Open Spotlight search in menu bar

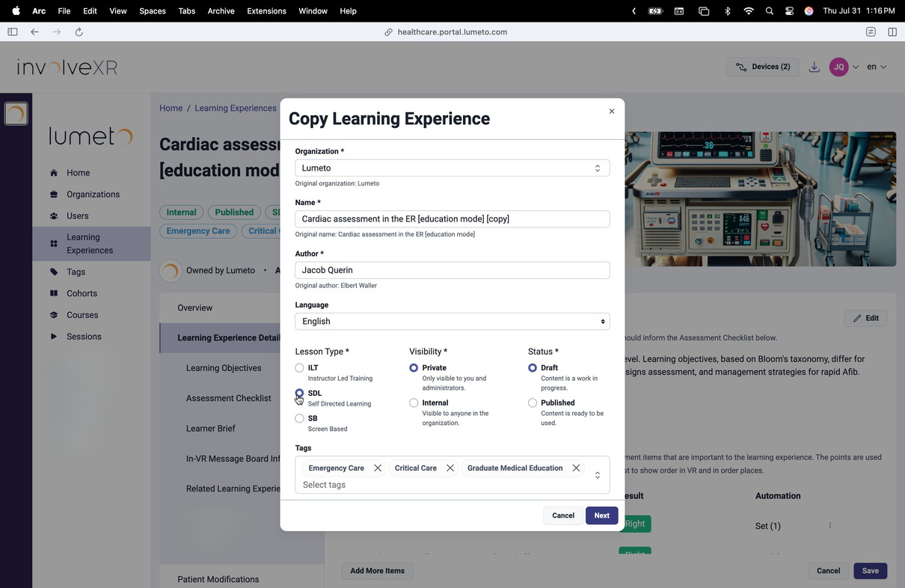[769, 11]
